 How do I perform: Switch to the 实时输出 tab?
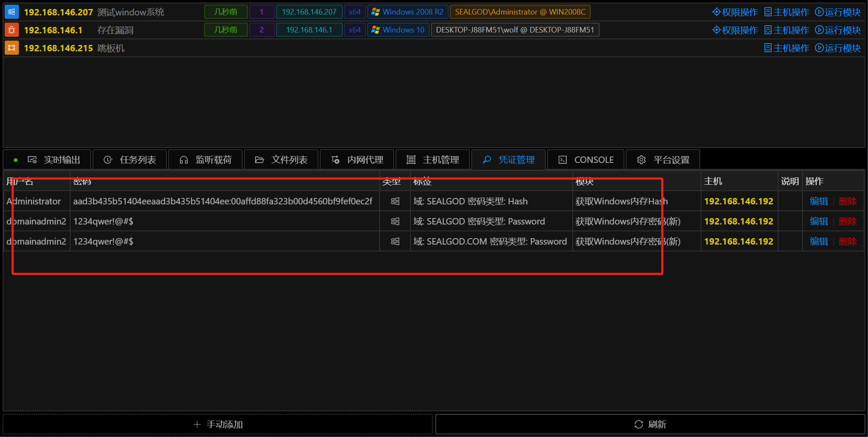click(x=48, y=160)
